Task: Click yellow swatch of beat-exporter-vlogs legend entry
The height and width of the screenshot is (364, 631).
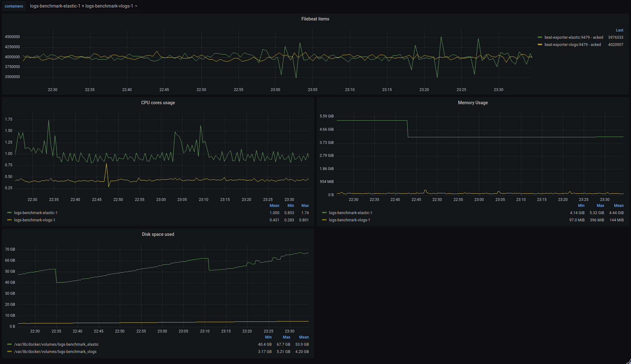Action: point(540,45)
